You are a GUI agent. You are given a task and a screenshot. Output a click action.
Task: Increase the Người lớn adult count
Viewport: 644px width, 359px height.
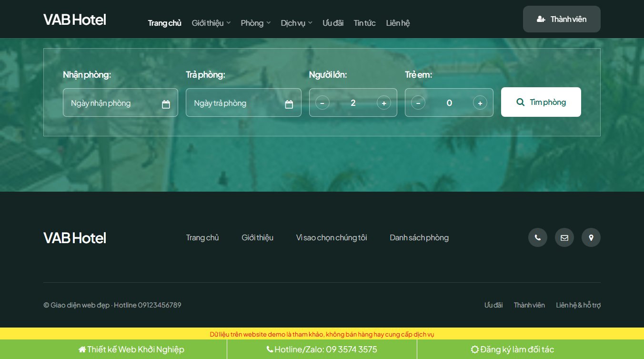[x=384, y=103]
